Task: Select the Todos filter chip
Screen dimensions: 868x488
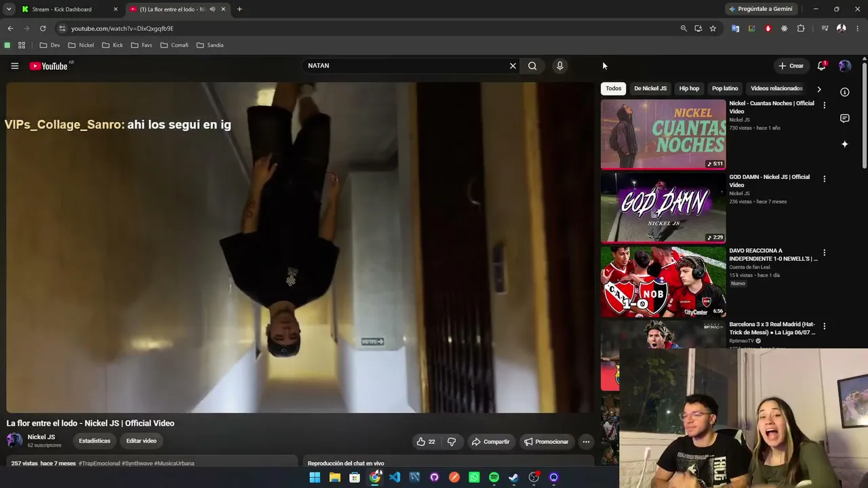Action: pyautogui.click(x=614, y=88)
